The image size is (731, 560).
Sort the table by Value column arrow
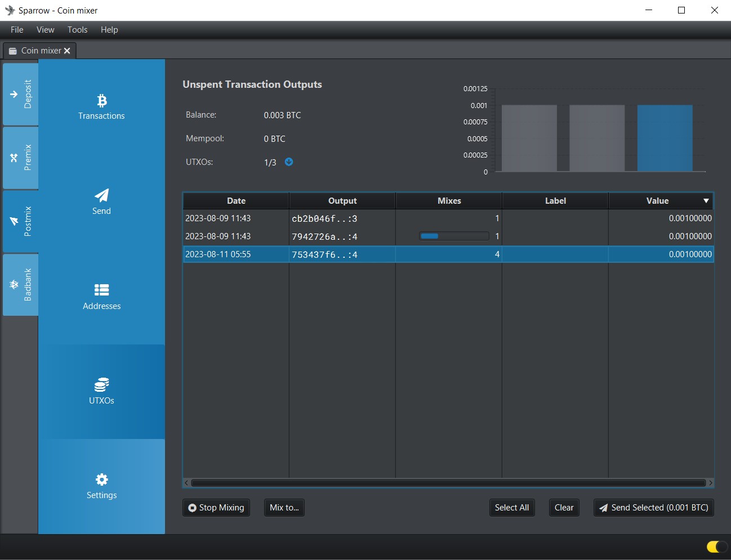(706, 201)
